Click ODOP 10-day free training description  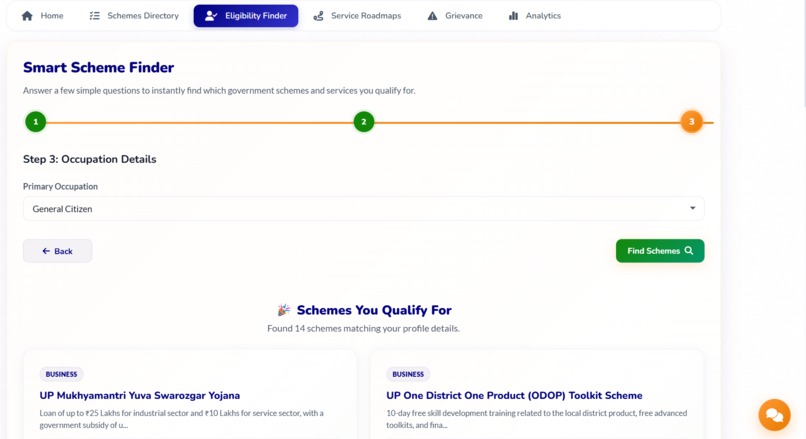(x=537, y=419)
